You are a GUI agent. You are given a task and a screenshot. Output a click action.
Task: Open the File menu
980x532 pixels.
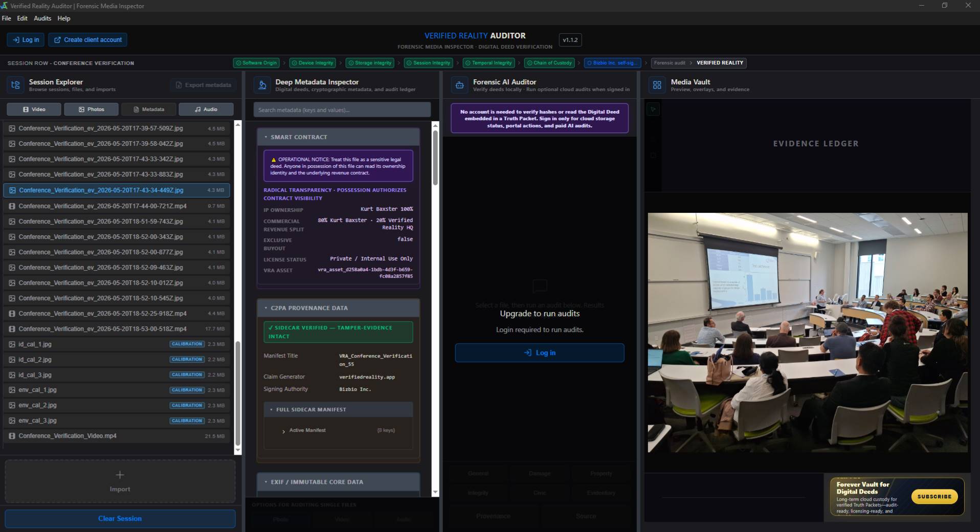pos(6,18)
